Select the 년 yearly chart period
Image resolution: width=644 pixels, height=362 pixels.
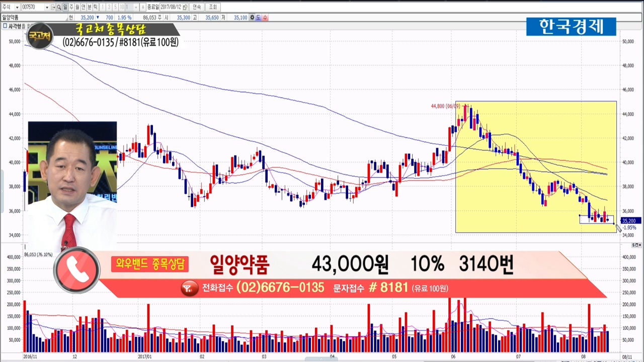(x=83, y=8)
